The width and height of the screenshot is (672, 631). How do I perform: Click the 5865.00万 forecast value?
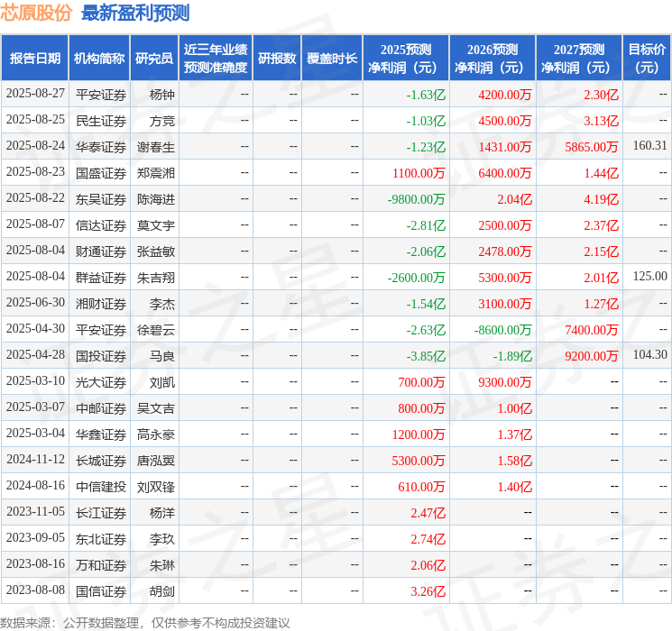pyautogui.click(x=592, y=147)
